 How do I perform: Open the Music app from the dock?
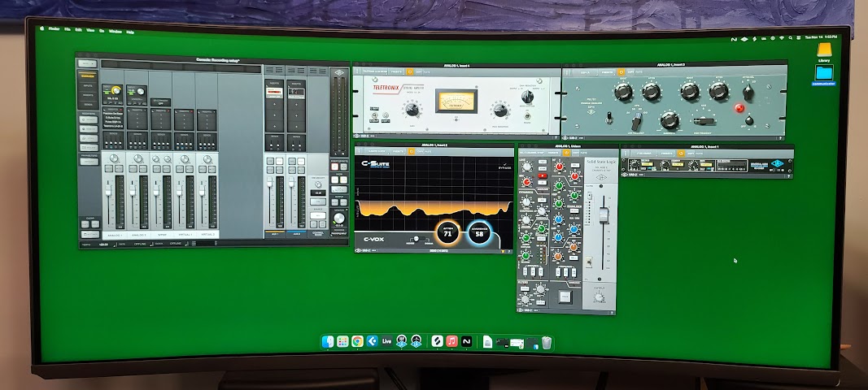(451, 341)
